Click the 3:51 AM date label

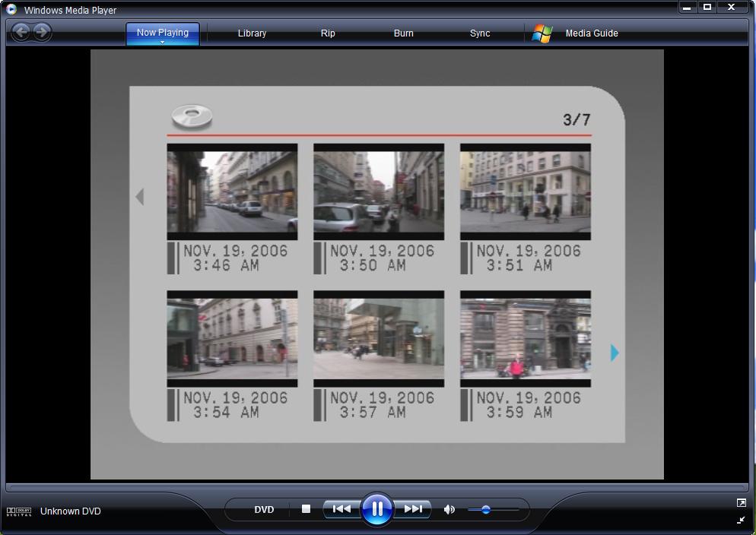(x=529, y=258)
